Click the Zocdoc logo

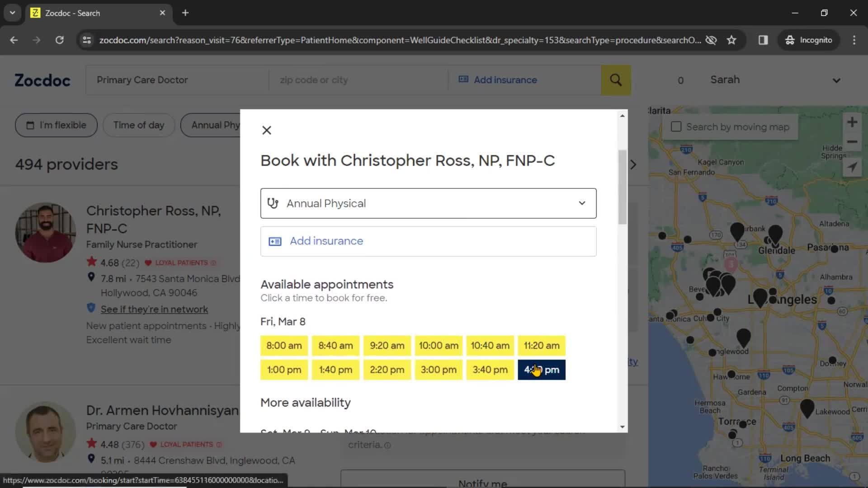(42, 80)
